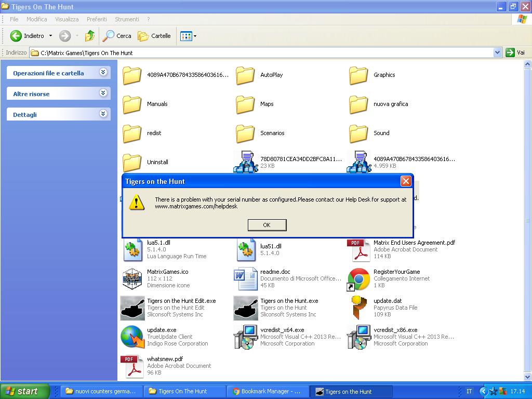
Task: Go up one folder level
Action: point(90,36)
